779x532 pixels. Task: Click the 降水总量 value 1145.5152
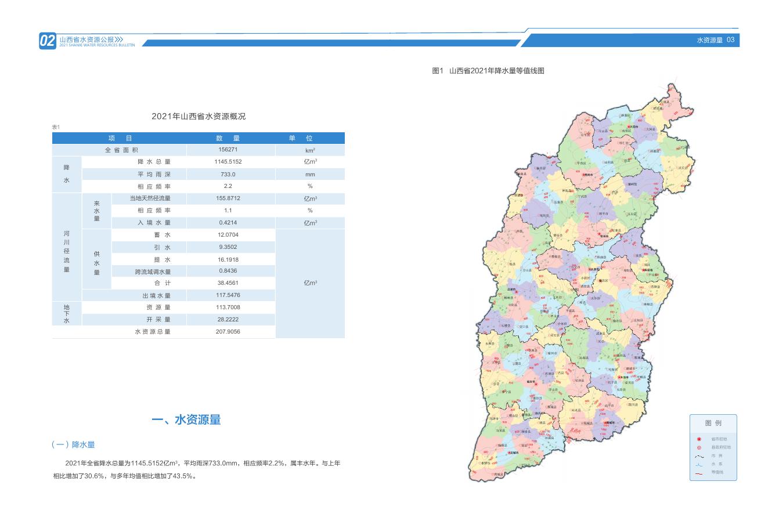(x=228, y=162)
